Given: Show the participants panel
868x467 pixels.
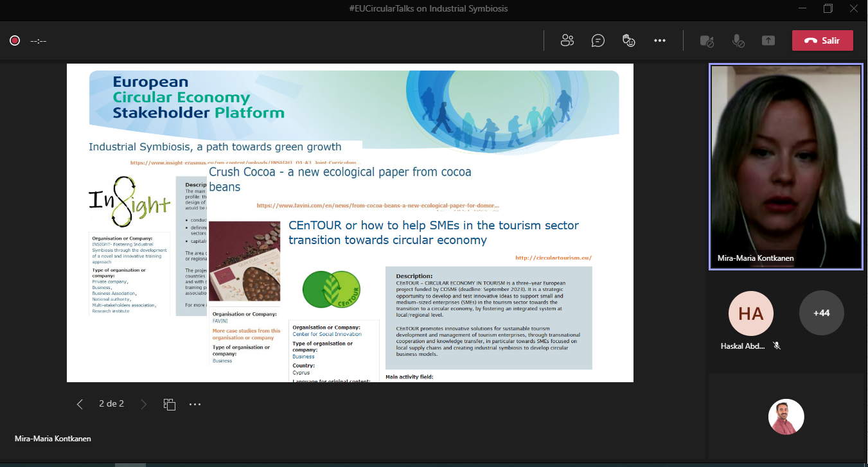Looking at the screenshot, I should 567,40.
